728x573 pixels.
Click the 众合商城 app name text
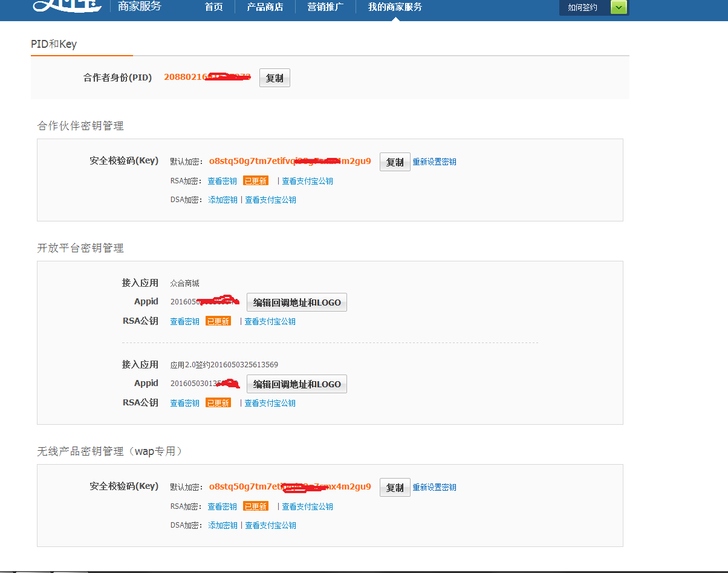click(x=184, y=283)
